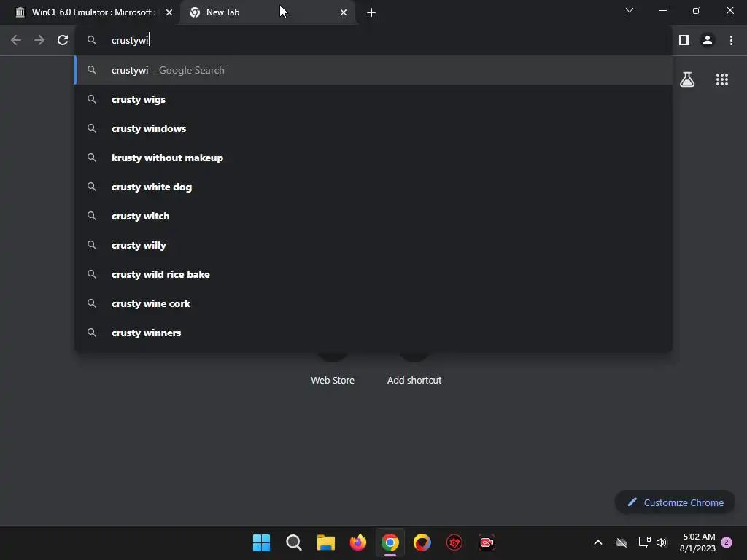
Task: Open the notification badge showing 2
Action: pyautogui.click(x=727, y=542)
